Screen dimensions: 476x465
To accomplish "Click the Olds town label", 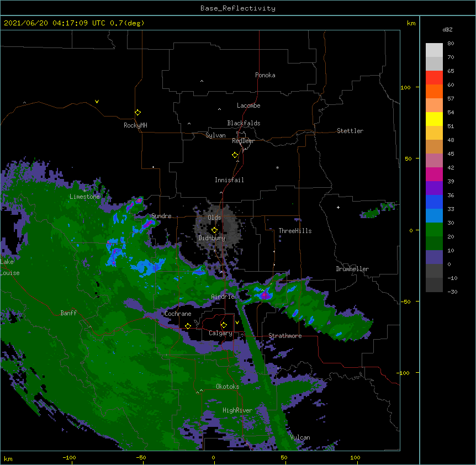I will coord(214,218).
